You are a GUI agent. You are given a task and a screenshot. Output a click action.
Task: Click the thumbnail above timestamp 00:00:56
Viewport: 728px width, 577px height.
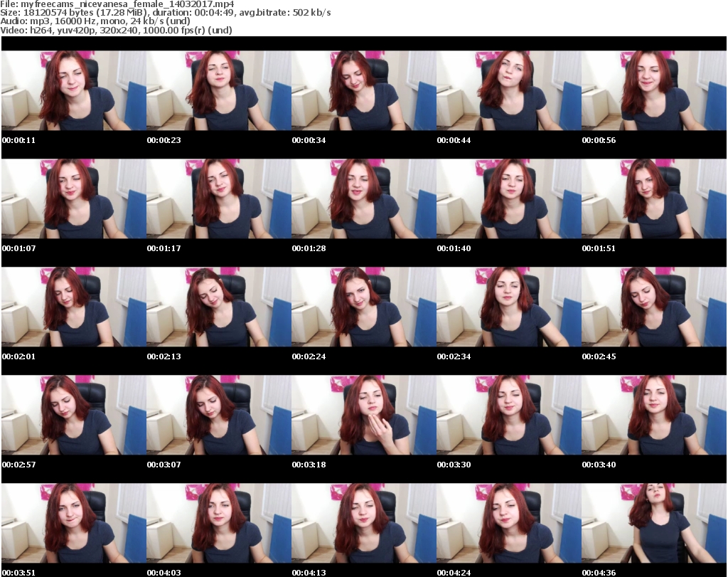pyautogui.click(x=654, y=90)
